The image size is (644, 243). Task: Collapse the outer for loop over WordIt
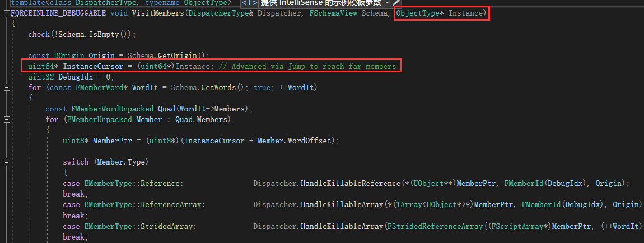click(6, 87)
